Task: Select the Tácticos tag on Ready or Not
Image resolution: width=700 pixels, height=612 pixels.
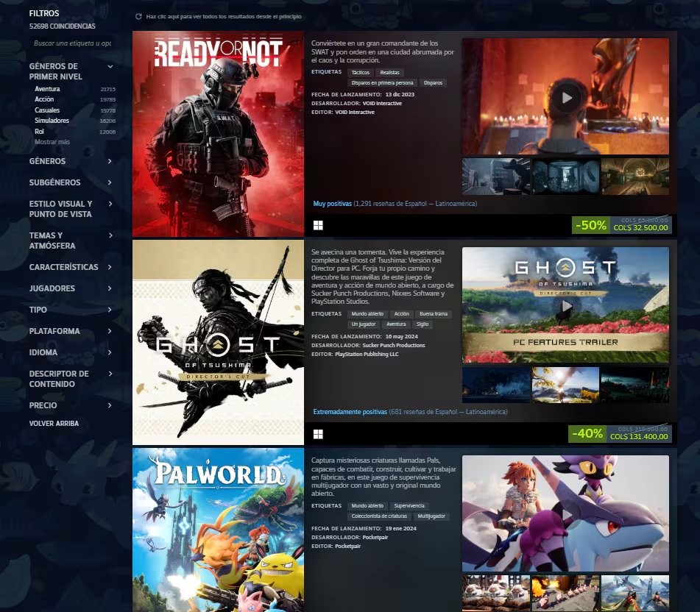Action: pos(360,72)
